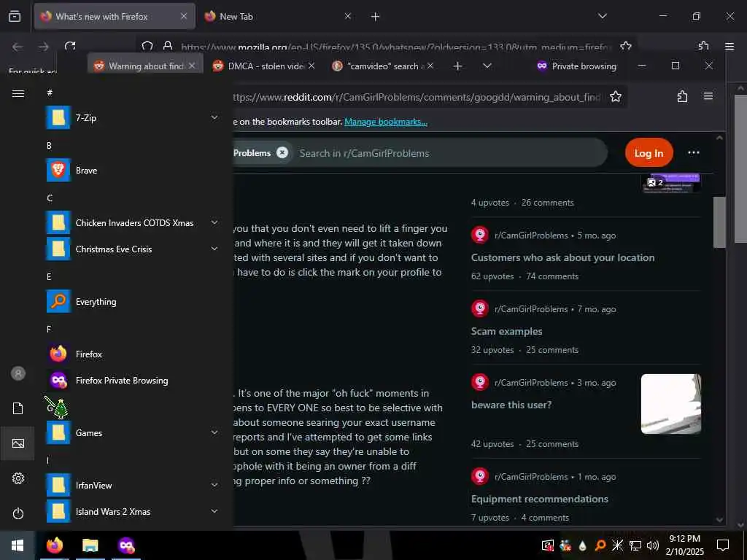
Task: Expand the Start menu hamburger button
Action: click(18, 93)
